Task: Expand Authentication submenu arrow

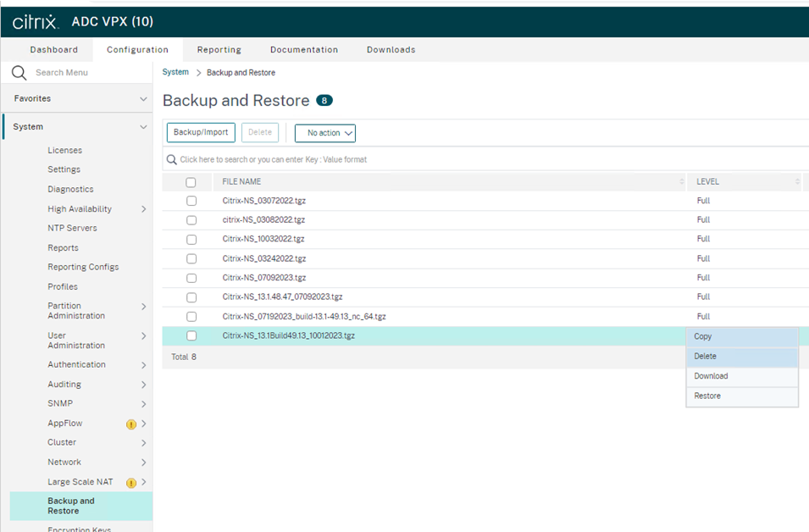Action: [x=144, y=365]
